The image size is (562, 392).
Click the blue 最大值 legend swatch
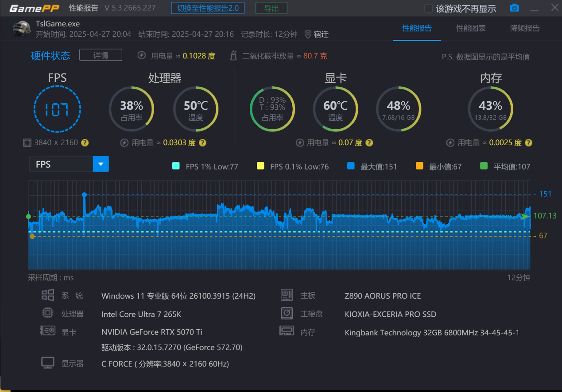351,166
